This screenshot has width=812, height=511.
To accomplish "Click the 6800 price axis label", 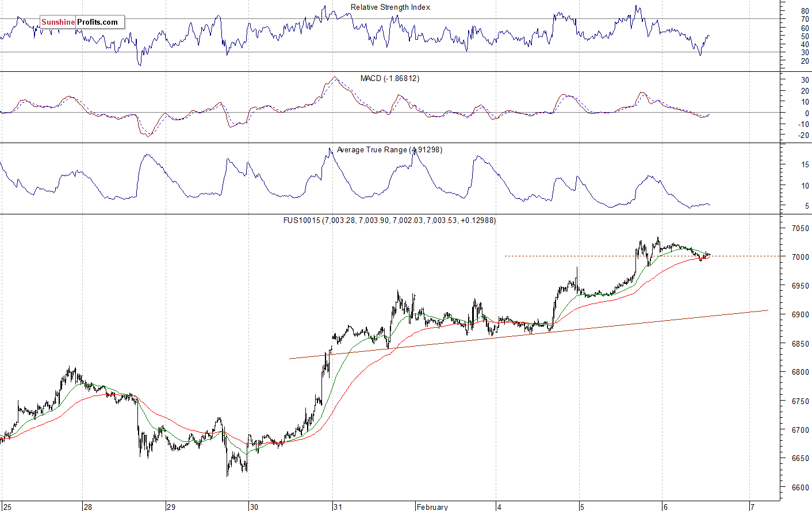I will tap(800, 372).
